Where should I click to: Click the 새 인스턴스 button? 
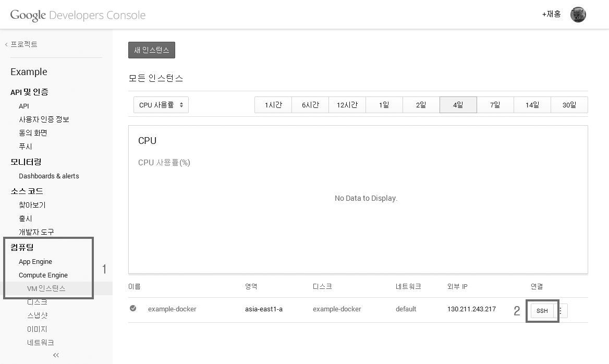pos(152,50)
